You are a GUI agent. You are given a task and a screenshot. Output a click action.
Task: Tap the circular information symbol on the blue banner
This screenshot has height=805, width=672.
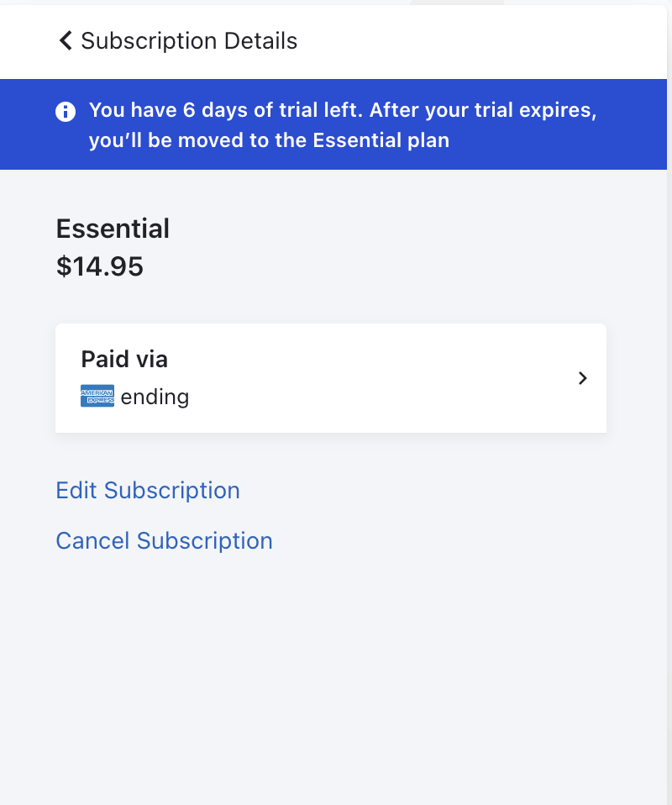(x=65, y=111)
